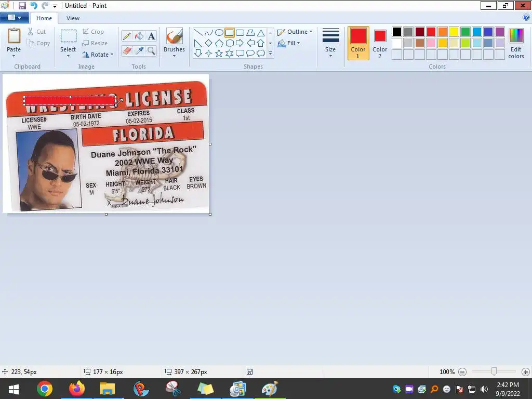Open the Outline dropdown
532x399 pixels.
pos(295,32)
